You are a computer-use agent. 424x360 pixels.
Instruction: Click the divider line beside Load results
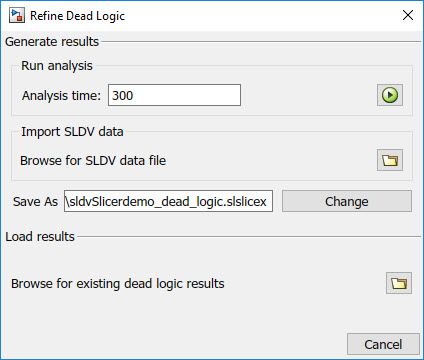pyautogui.click(x=249, y=237)
